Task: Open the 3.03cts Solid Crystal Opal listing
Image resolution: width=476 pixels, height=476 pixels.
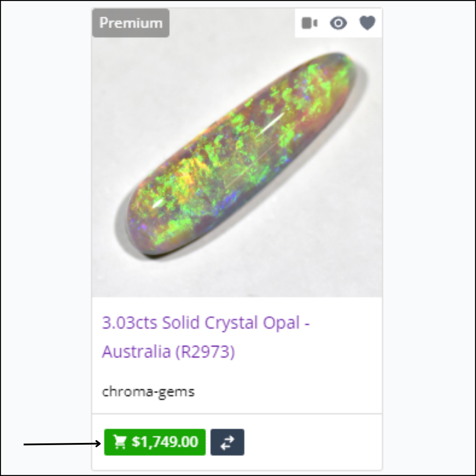Action: (205, 323)
